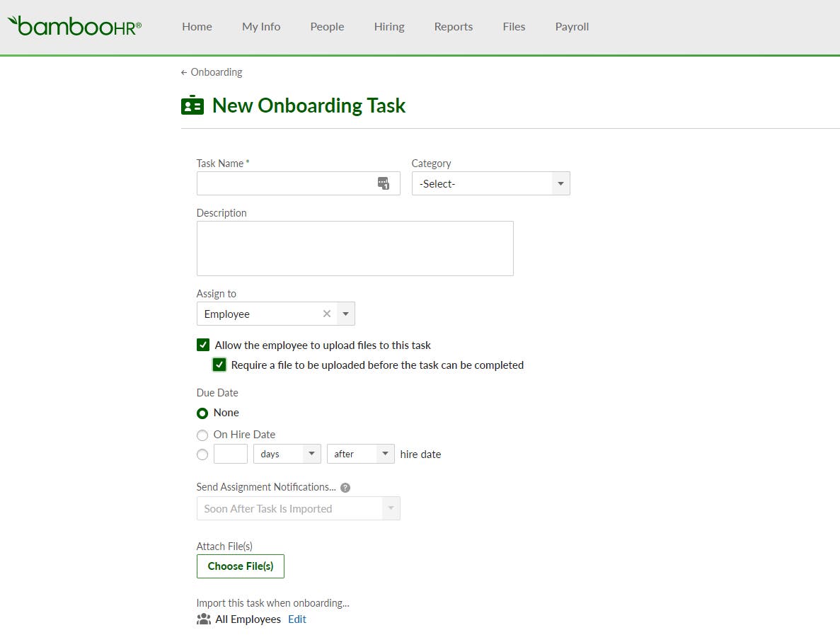Click inside the Description text area
The height and width of the screenshot is (635, 840).
tap(354, 248)
